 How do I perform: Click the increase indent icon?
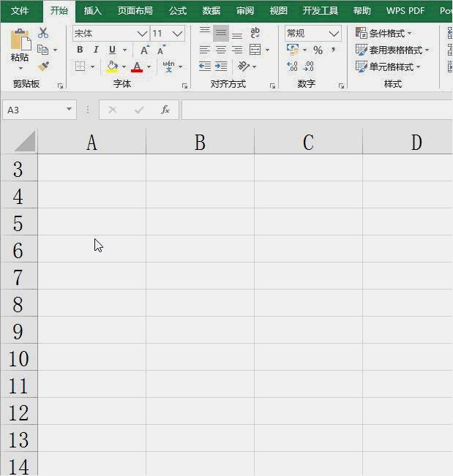(x=221, y=67)
